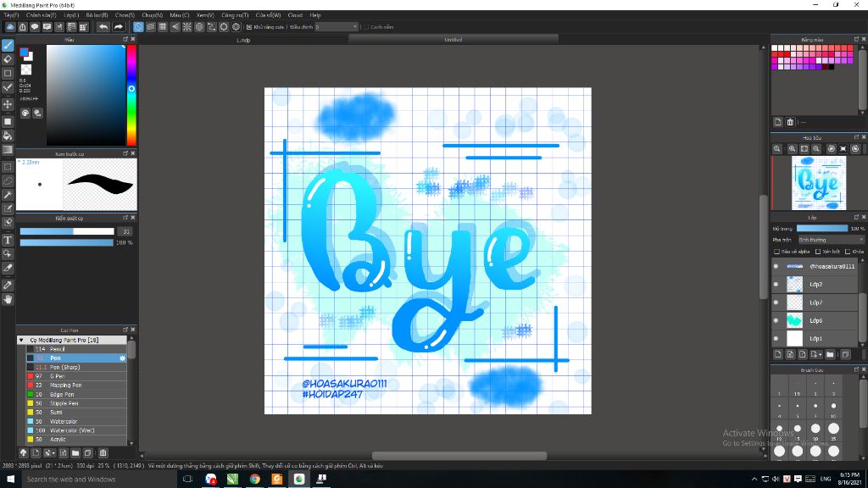Check the Xén bớt clipping checkbox
This screenshot has width=868, height=488.
click(x=818, y=252)
